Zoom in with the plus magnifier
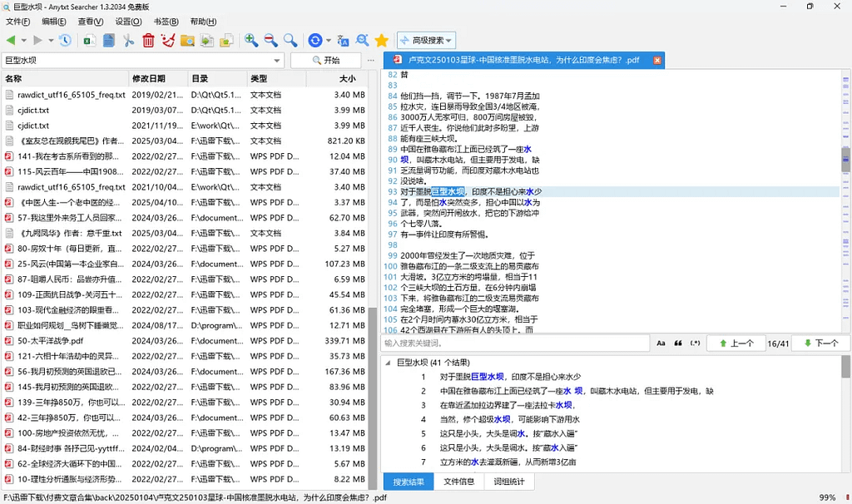 coord(250,40)
